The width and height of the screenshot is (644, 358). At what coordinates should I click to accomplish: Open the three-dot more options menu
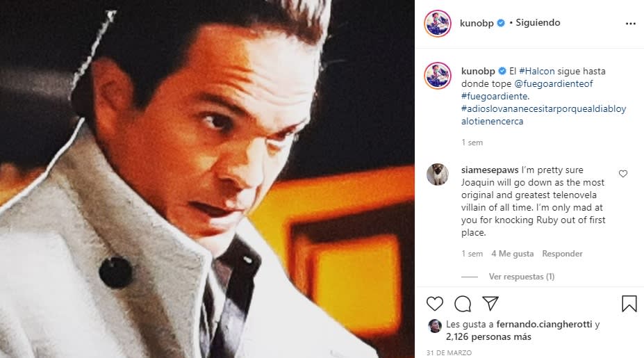[630, 23]
